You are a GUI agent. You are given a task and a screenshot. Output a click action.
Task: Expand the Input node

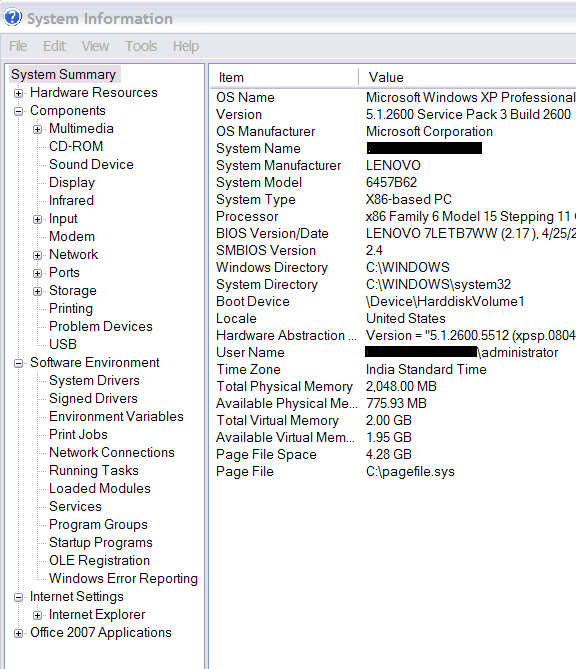coord(38,219)
